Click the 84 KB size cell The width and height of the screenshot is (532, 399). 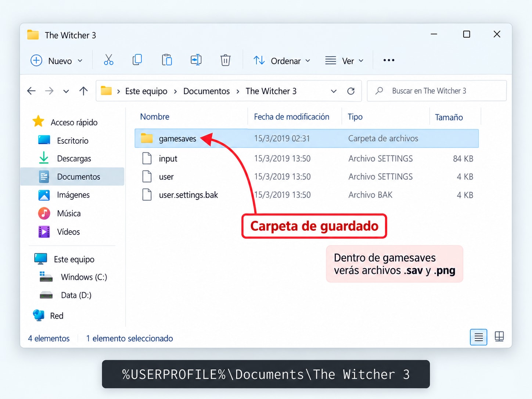coord(463,158)
